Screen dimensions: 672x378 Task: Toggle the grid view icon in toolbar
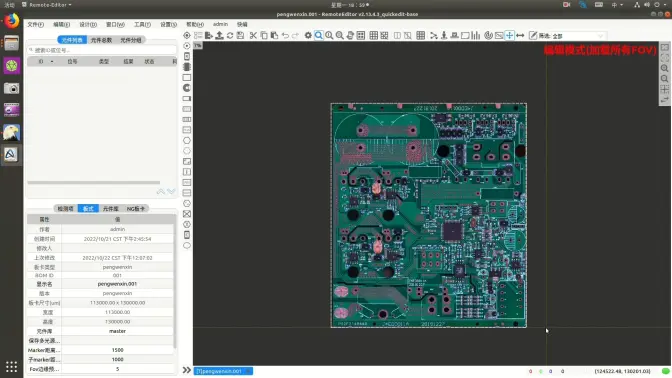click(373, 36)
